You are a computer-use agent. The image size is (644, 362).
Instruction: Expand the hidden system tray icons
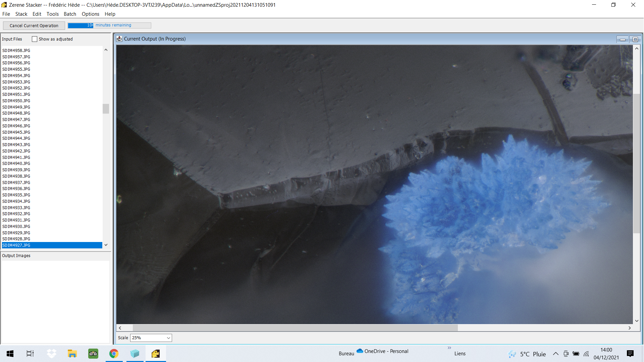tap(555, 354)
